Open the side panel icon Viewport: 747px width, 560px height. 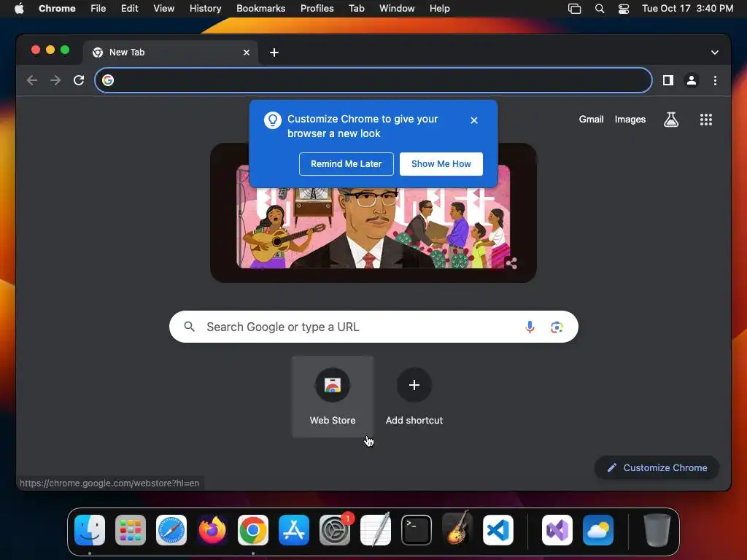668,80
